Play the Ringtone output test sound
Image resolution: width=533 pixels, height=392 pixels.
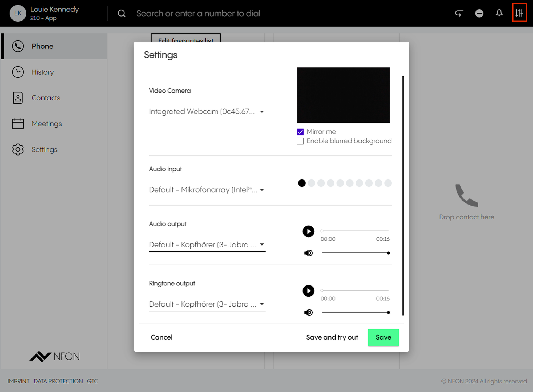coord(308,291)
